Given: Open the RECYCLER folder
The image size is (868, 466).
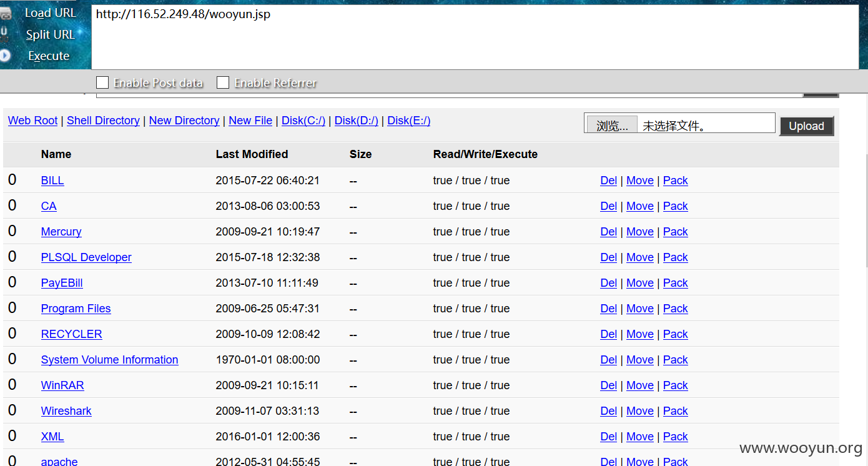Looking at the screenshot, I should (x=72, y=334).
